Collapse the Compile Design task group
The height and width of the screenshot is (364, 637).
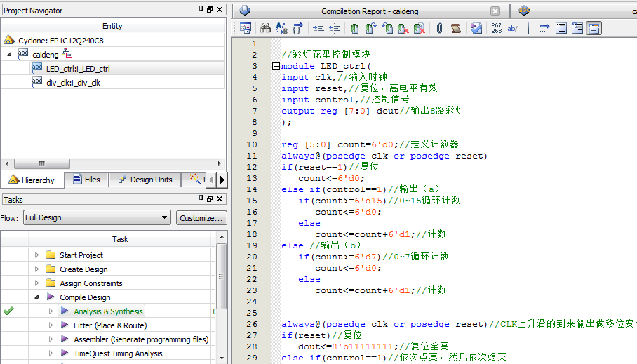(37, 297)
